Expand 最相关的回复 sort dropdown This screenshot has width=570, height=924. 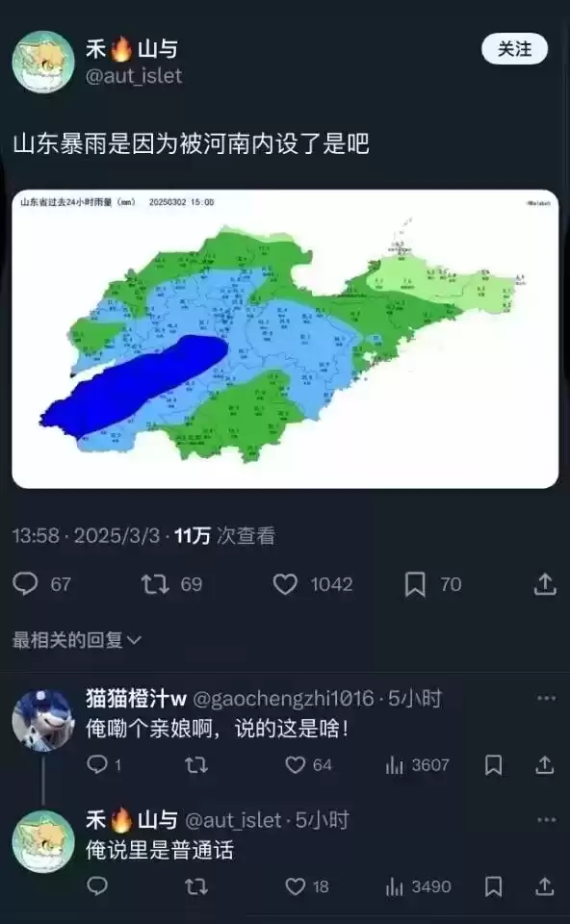77,639
